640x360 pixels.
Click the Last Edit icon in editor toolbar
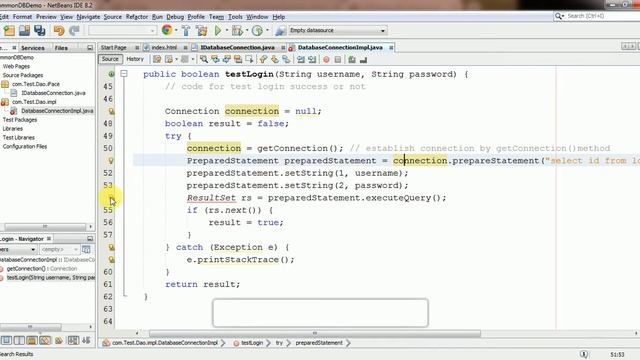pos(157,60)
